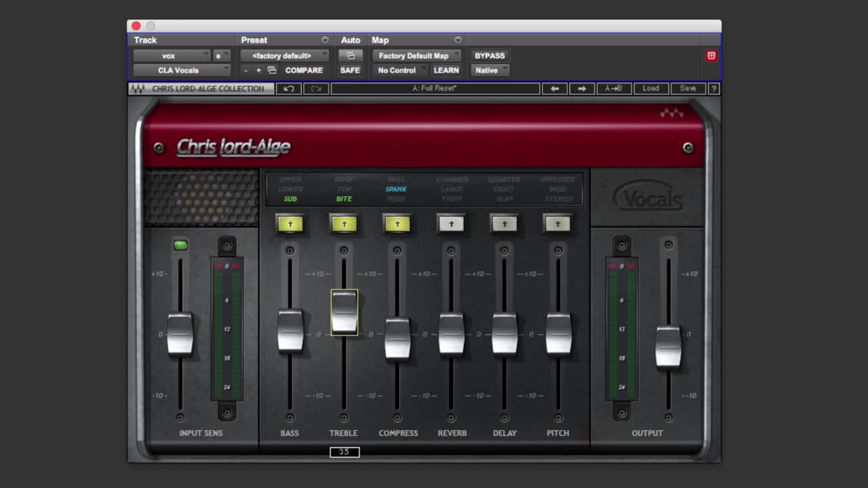Image resolution: width=868 pixels, height=488 pixels.
Task: Click the redo arrow in the Waves toolbar
Action: point(315,88)
